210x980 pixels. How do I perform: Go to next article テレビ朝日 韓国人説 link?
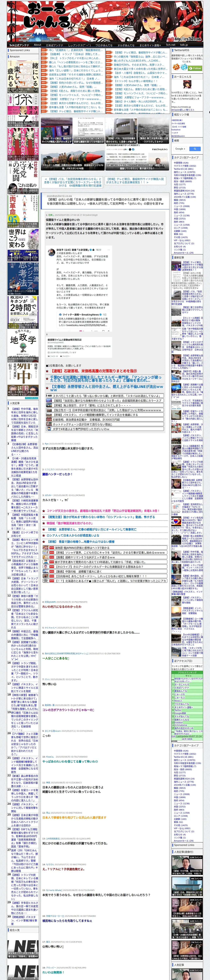(135, 181)
